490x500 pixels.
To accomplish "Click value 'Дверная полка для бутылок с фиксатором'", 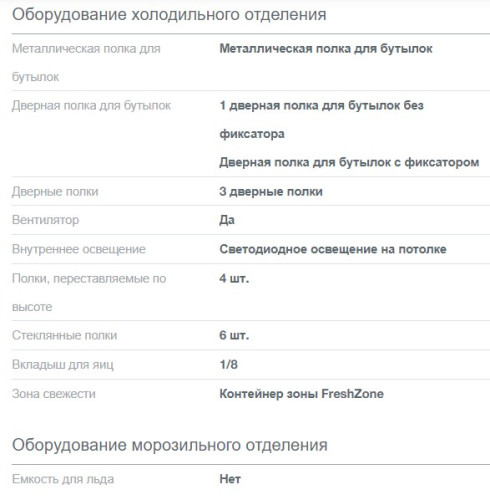I will pos(349,162).
